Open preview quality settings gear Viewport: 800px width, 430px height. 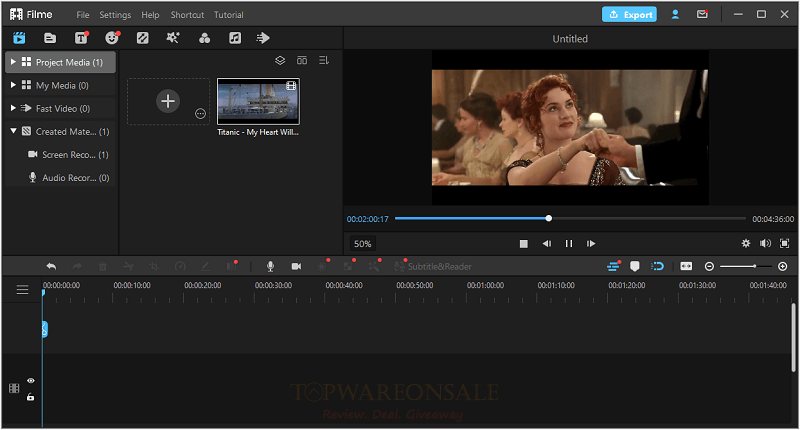point(746,244)
